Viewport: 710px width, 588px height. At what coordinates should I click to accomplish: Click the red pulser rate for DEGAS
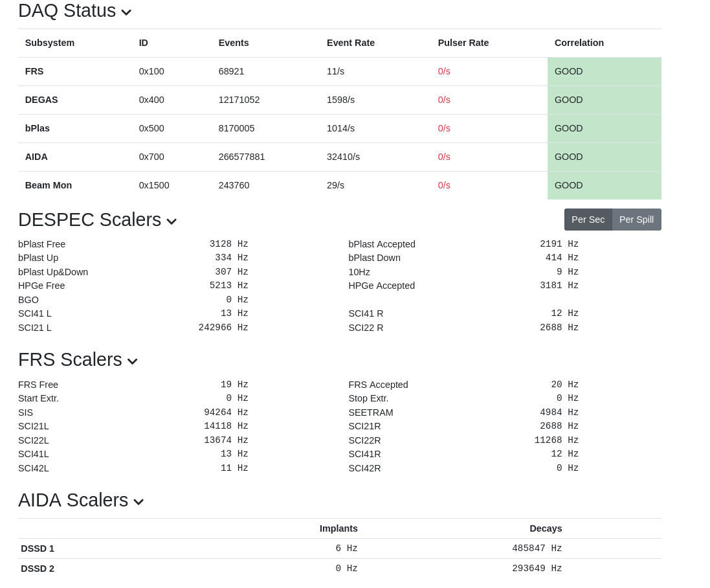click(x=444, y=100)
